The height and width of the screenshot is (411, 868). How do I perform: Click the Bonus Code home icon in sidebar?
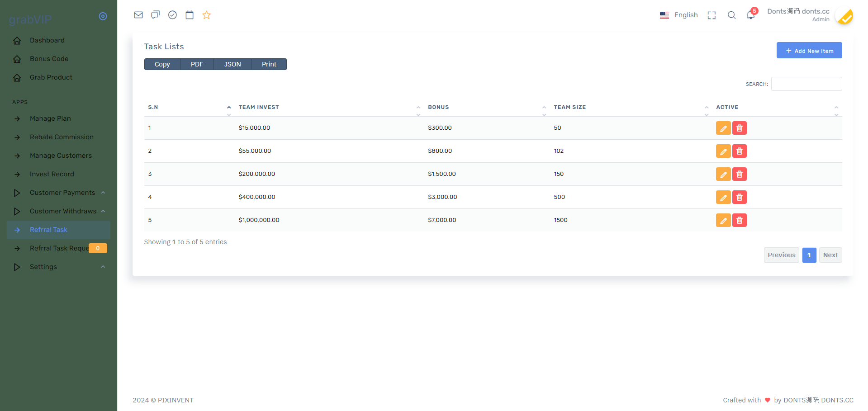[17, 59]
